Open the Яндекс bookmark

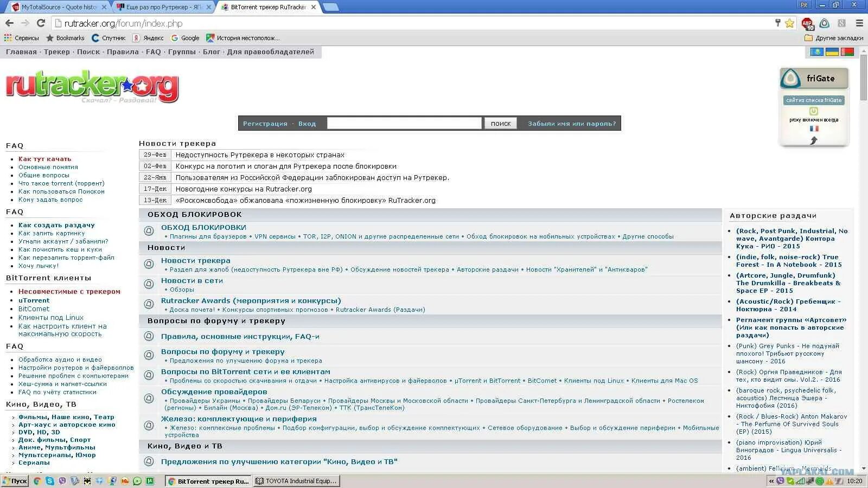pyautogui.click(x=149, y=38)
